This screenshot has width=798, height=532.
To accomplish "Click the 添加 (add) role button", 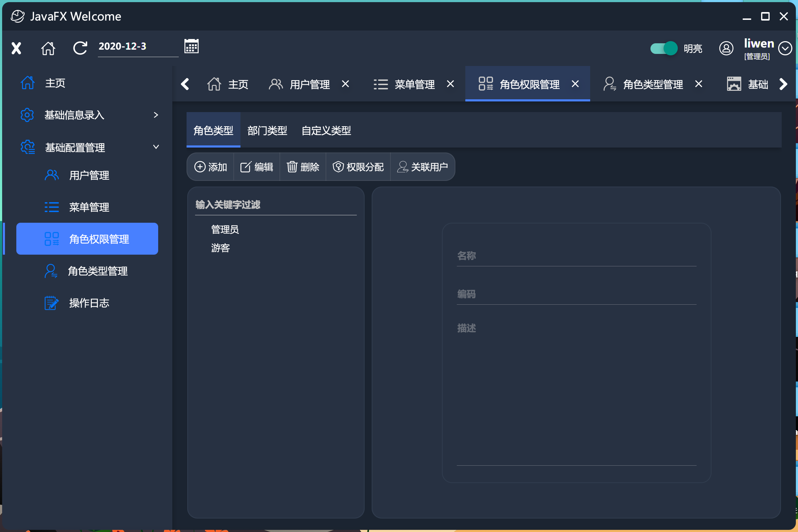I will (211, 167).
